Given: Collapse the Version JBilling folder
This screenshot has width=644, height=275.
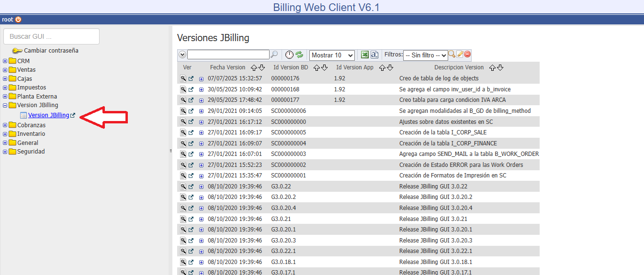Looking at the screenshot, I should 5,105.
